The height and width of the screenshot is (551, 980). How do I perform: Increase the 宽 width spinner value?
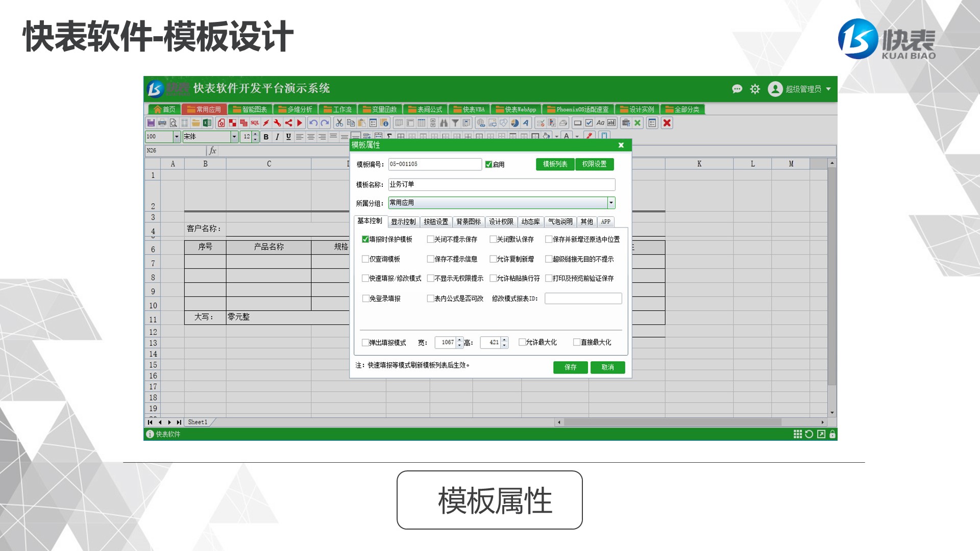click(459, 340)
